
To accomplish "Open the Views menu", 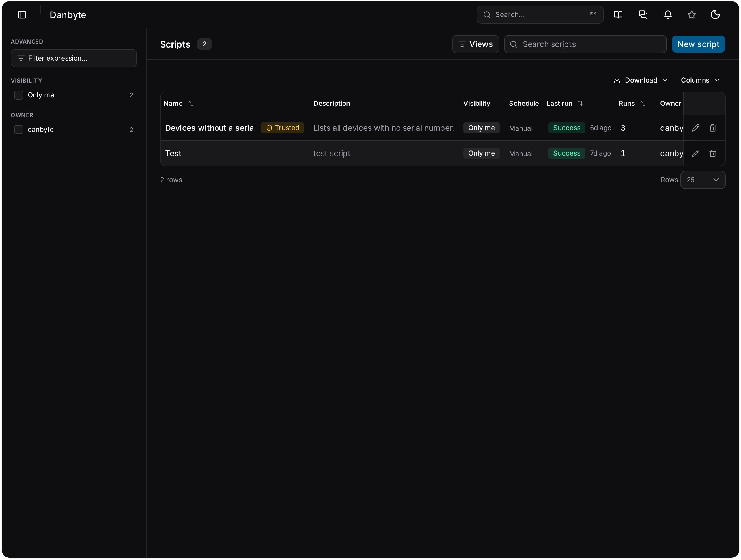I will pyautogui.click(x=475, y=44).
